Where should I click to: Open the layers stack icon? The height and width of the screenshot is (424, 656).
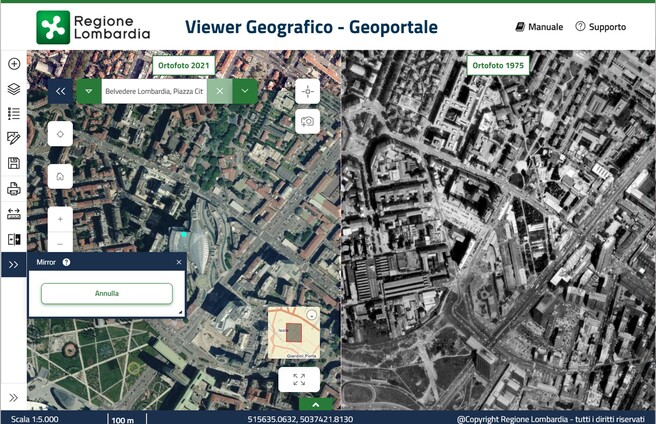click(x=14, y=89)
